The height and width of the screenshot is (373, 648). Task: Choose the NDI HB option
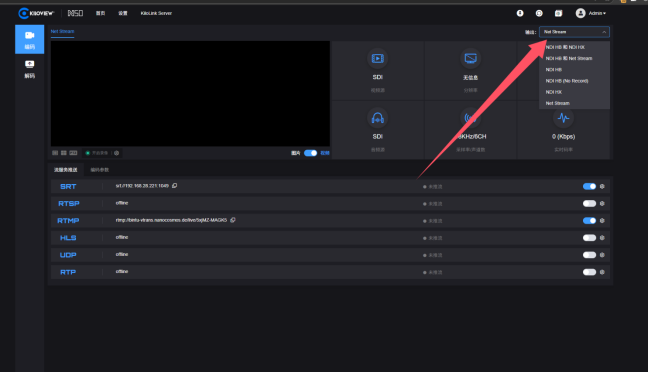point(574,69)
